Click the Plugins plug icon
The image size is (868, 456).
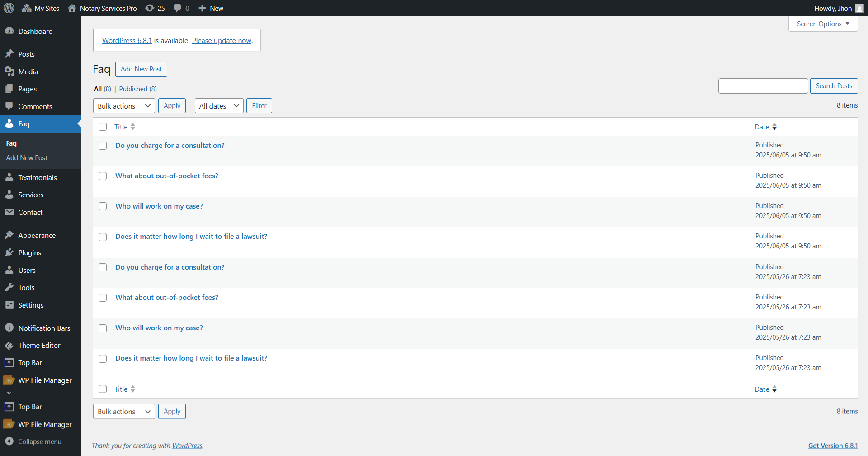pyautogui.click(x=9, y=252)
